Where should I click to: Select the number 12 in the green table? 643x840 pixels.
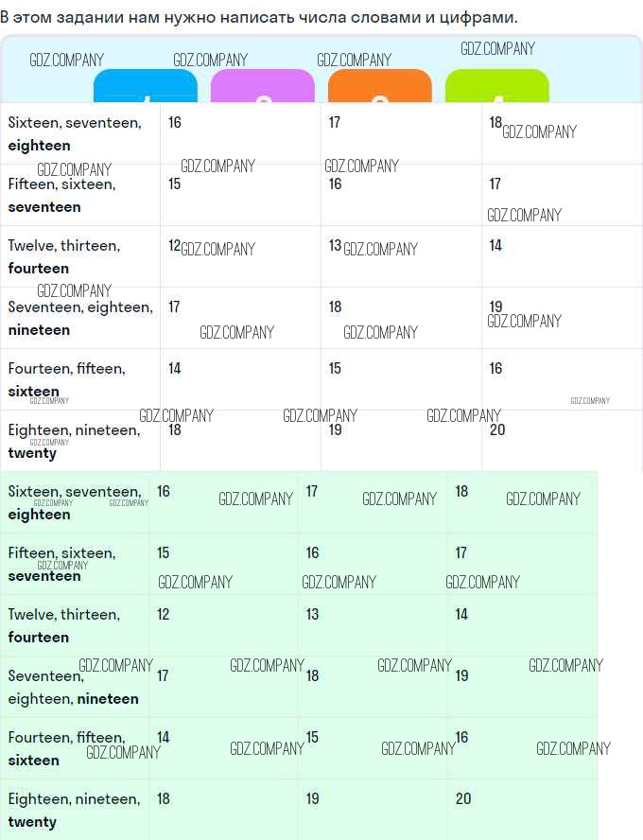click(x=164, y=615)
